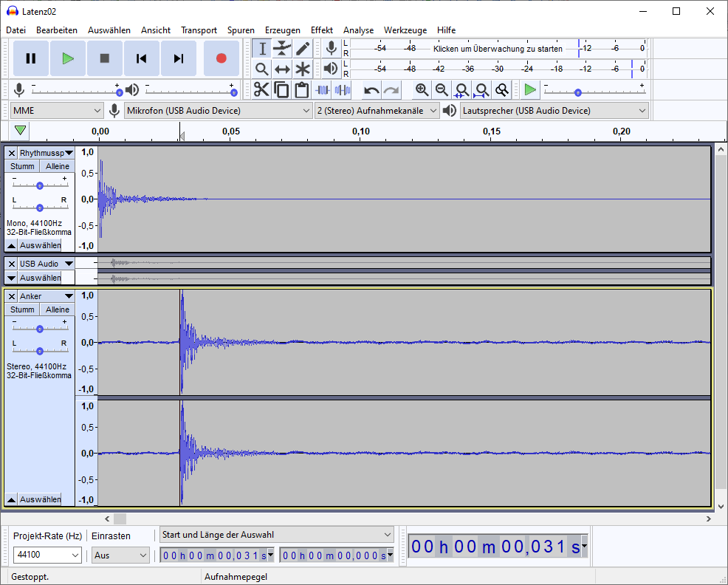
Task: Click the Zoom In magnifier icon
Action: [x=422, y=90]
